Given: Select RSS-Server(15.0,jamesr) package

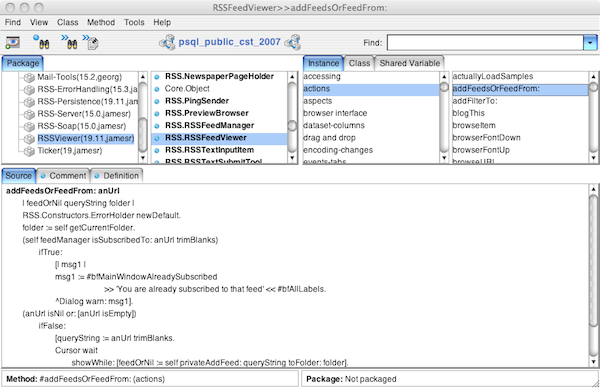Looking at the screenshot, I should 84,114.
